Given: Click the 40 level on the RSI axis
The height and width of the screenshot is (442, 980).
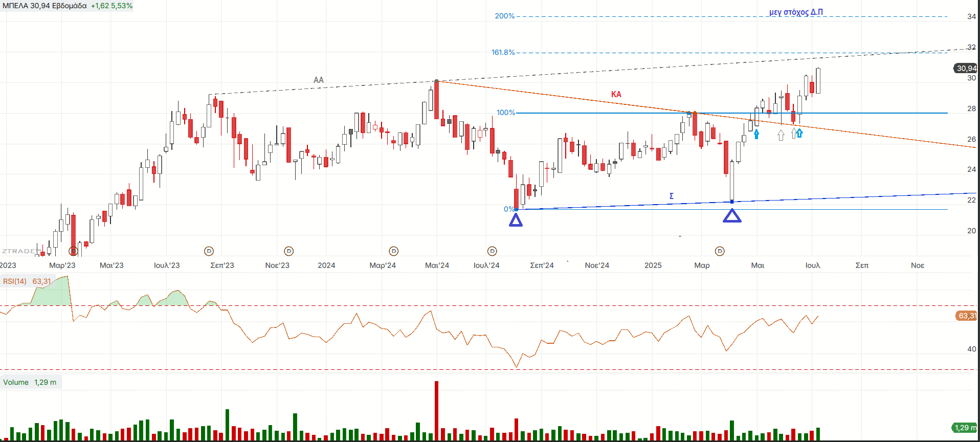Looking at the screenshot, I should 971,349.
